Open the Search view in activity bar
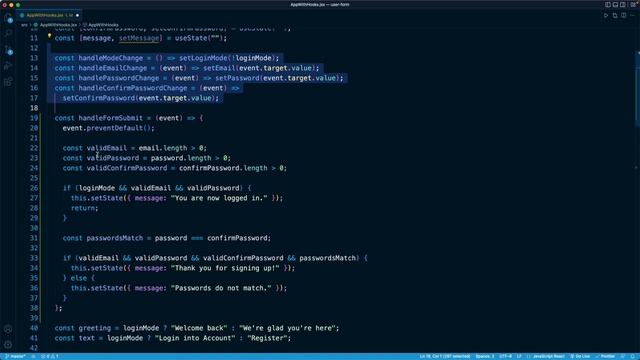Screen dimensions: 640x360 tap(8, 34)
